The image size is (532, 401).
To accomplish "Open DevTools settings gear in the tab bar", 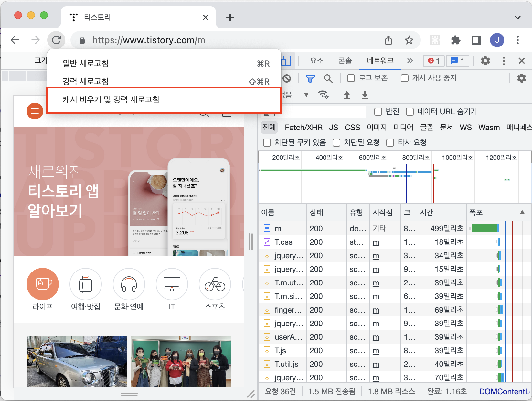I will [x=485, y=61].
